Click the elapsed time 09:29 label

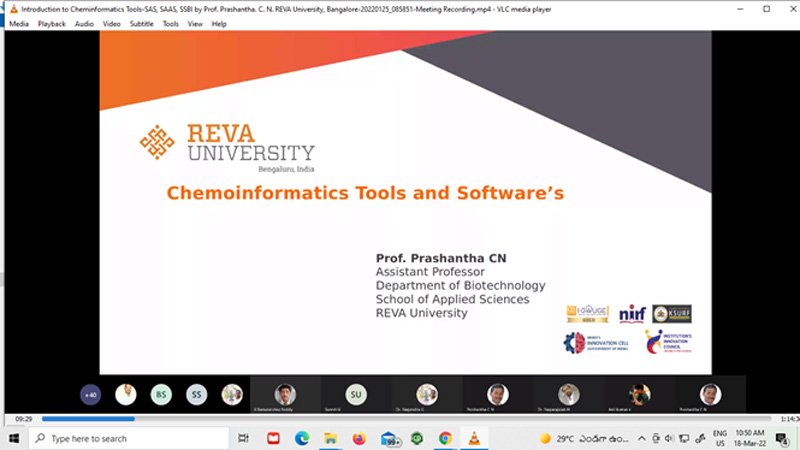[x=23, y=419]
